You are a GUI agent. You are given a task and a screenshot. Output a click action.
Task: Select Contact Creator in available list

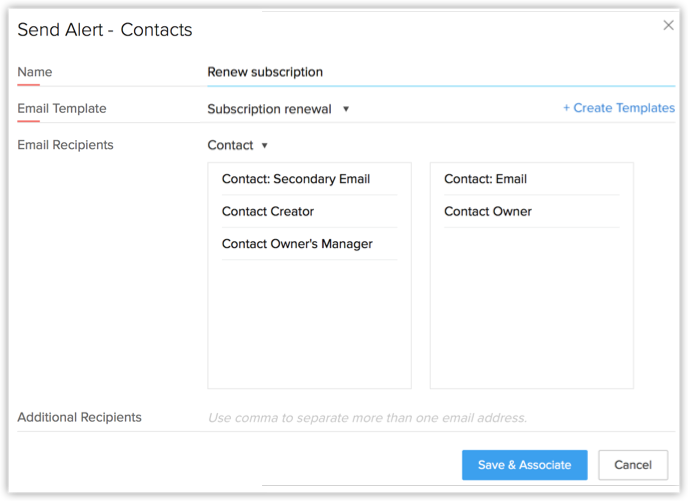(x=268, y=211)
